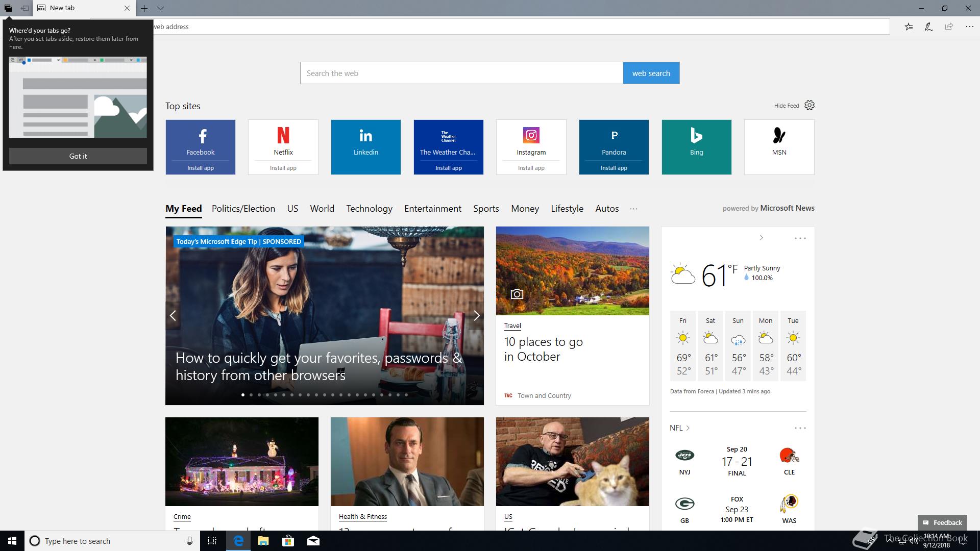Click Install app under Facebook
Image resolution: width=980 pixels, height=551 pixels.
coord(201,168)
